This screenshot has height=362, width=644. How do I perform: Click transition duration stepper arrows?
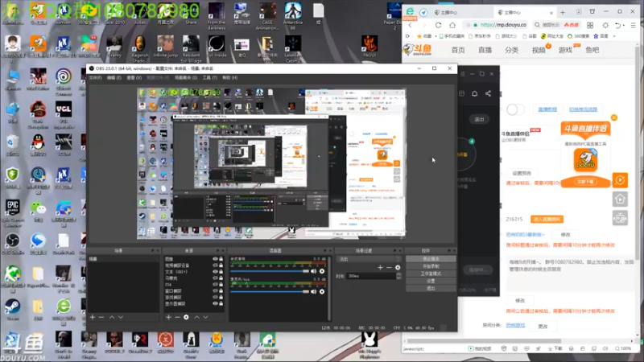click(x=398, y=276)
